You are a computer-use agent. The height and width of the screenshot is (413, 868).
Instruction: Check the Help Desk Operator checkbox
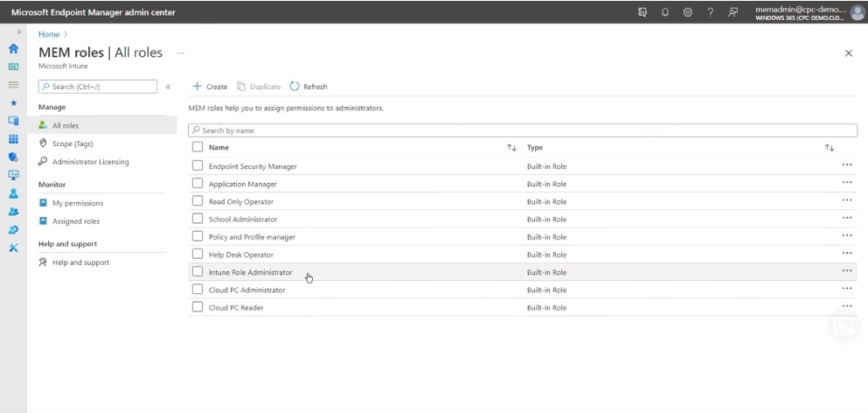click(198, 254)
